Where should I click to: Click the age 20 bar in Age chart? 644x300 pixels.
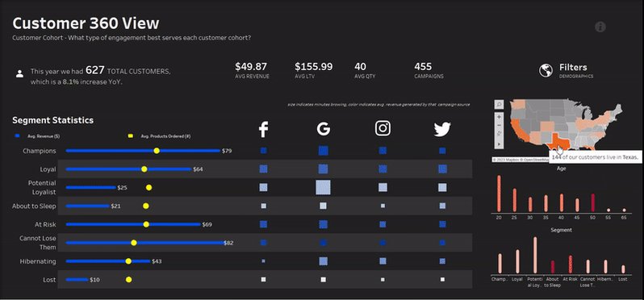click(x=499, y=194)
